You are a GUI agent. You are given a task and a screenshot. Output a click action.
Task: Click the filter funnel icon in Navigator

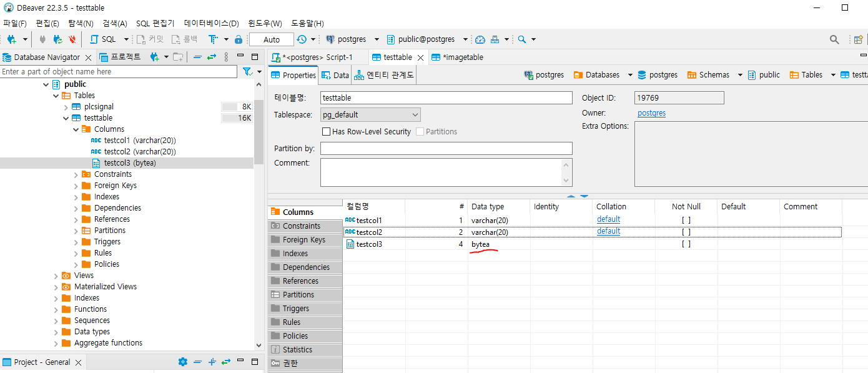pyautogui.click(x=247, y=72)
